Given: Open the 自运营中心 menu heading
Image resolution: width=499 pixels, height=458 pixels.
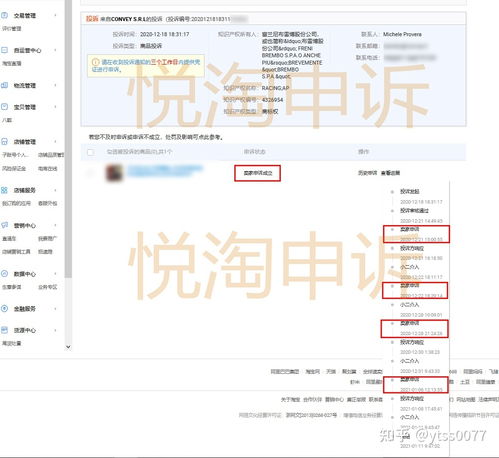Looking at the screenshot, I should 27,50.
